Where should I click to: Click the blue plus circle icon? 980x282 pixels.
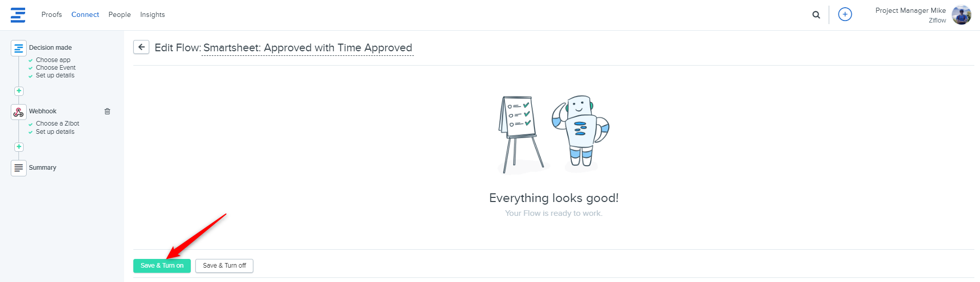(x=845, y=14)
